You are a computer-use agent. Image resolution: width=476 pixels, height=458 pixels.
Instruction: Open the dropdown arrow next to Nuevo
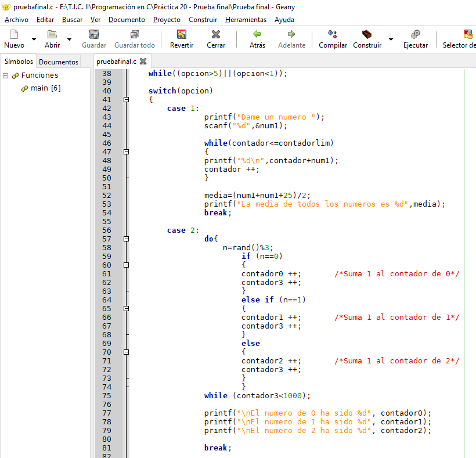pos(34,39)
